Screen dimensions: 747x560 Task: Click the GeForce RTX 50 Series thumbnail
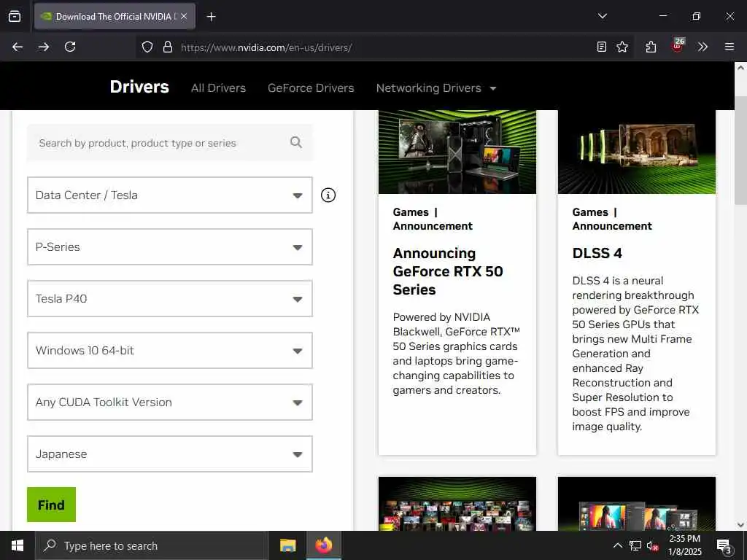457,152
